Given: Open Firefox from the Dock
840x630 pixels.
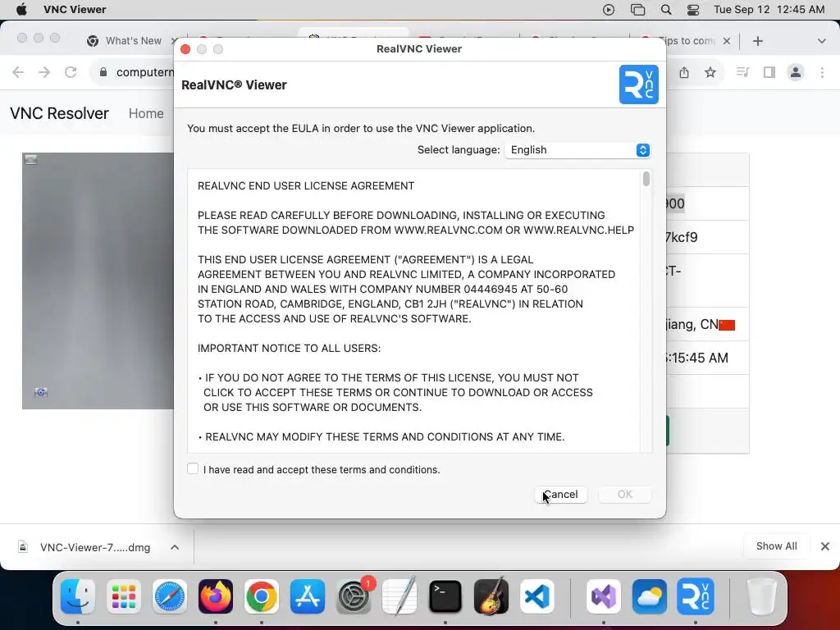Looking at the screenshot, I should point(216,596).
